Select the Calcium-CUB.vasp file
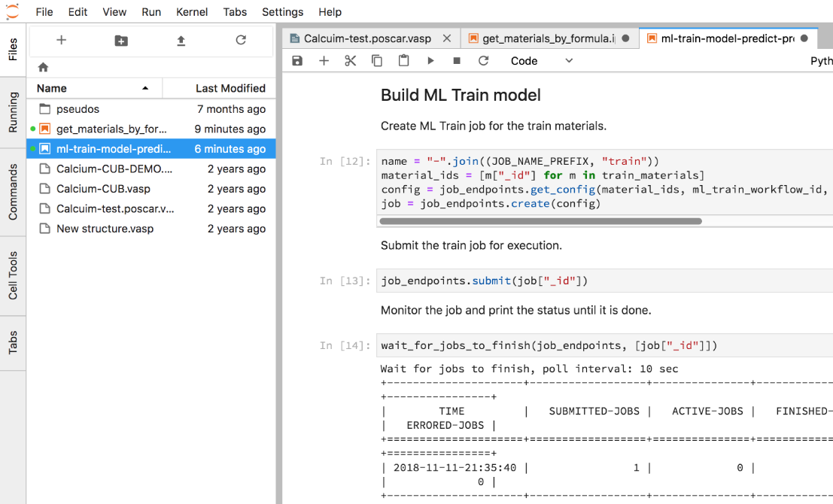The image size is (833, 504). tap(151, 189)
